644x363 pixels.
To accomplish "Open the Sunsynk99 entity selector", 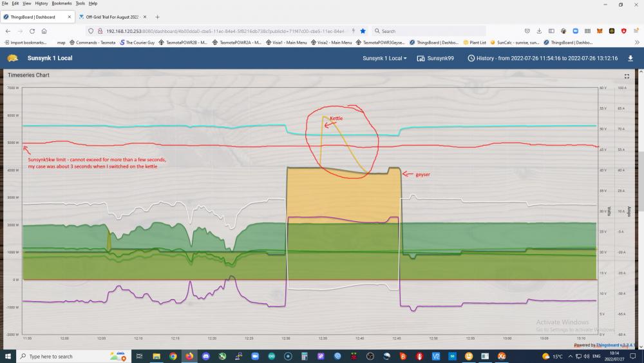I will pyautogui.click(x=435, y=59).
